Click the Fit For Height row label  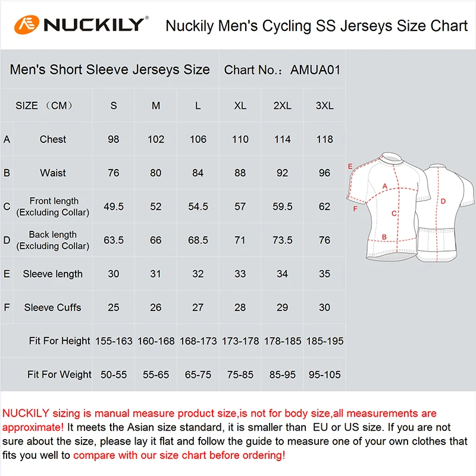59,341
